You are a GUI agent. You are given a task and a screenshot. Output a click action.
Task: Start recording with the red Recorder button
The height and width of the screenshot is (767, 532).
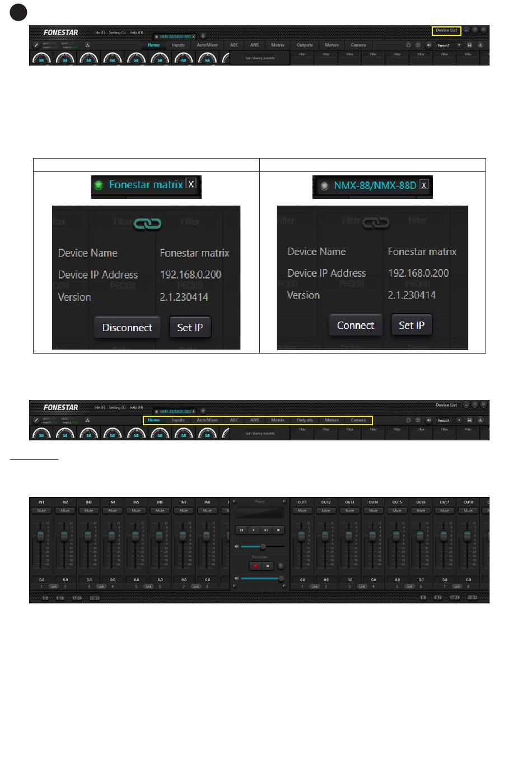(255, 566)
